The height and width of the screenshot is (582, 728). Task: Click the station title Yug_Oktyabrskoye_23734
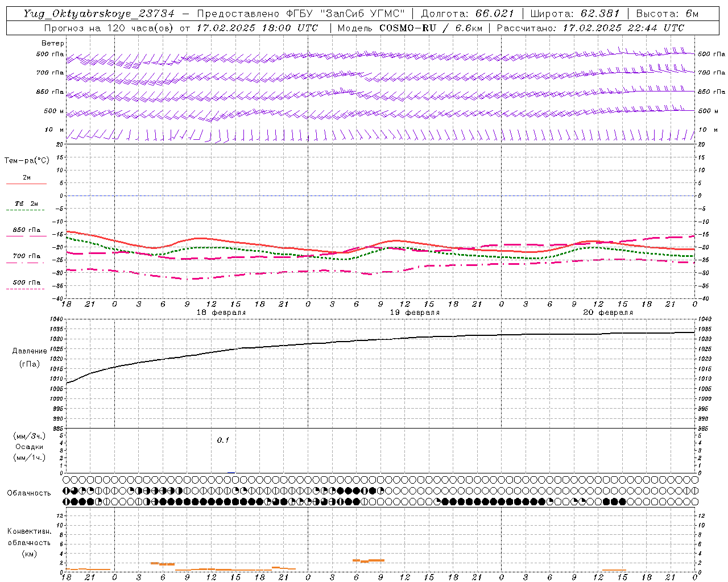point(98,14)
